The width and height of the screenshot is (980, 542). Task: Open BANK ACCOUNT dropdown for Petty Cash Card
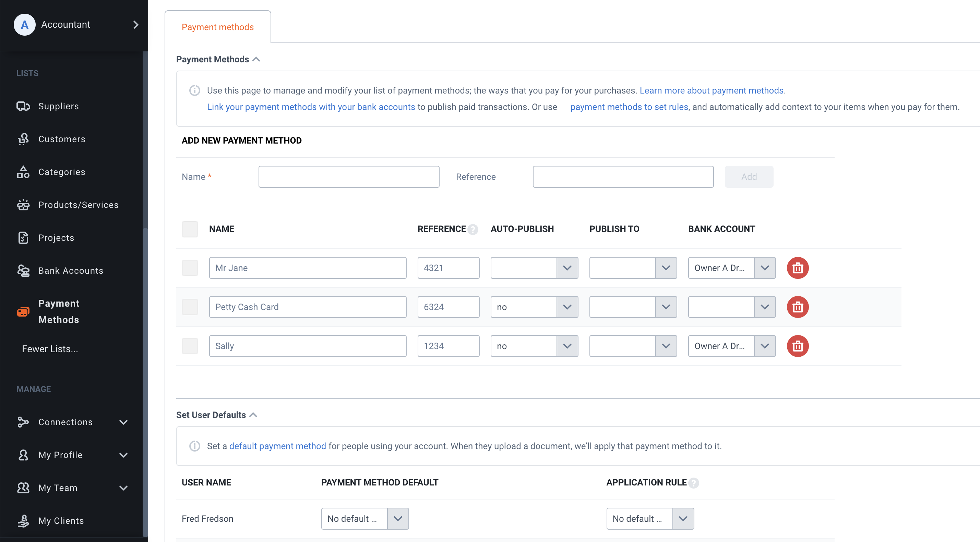point(765,306)
